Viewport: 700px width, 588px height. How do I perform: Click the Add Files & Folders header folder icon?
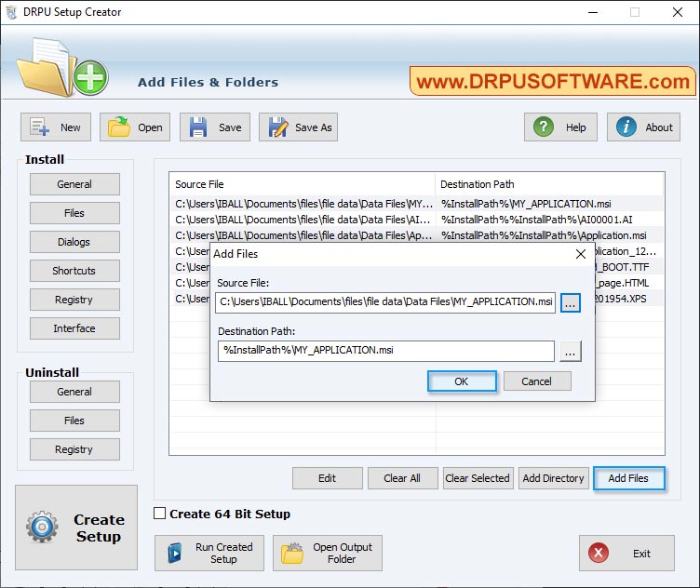coord(62,68)
